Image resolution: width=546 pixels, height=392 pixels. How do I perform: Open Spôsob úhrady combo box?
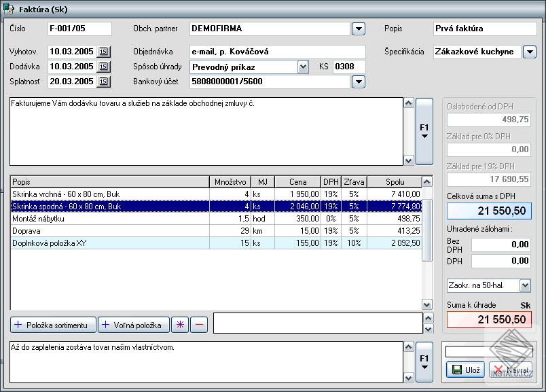click(303, 67)
